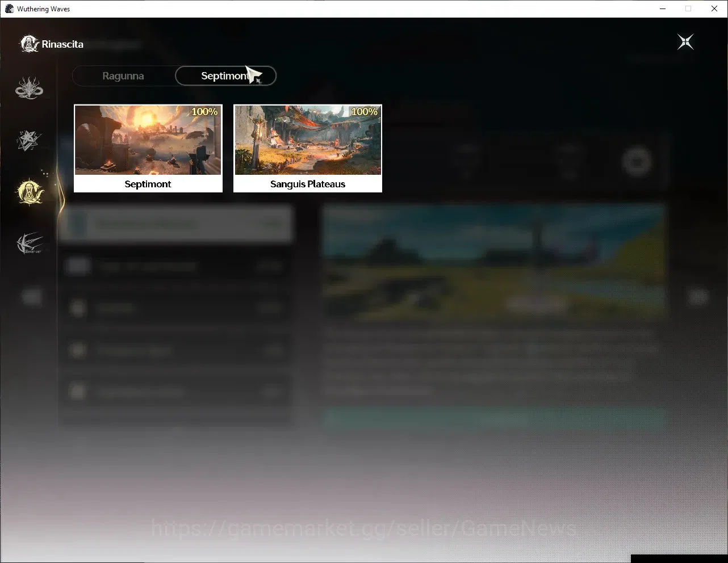The width and height of the screenshot is (728, 563).
Task: Select the Ragunna tab
Action: [x=123, y=76]
